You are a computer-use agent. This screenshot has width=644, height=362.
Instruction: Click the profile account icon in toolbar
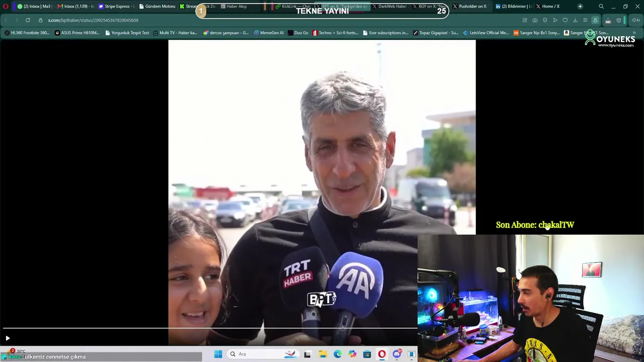tap(595, 20)
